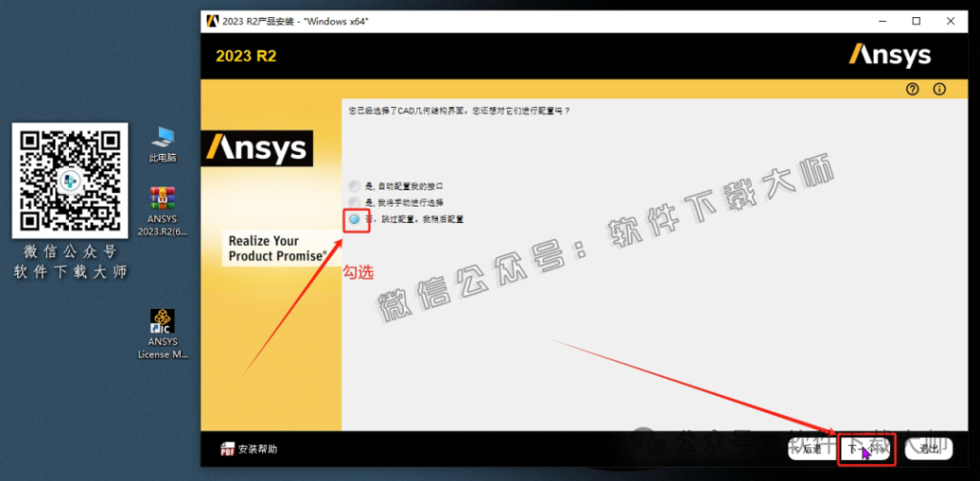Minimize the installer window

[881, 21]
